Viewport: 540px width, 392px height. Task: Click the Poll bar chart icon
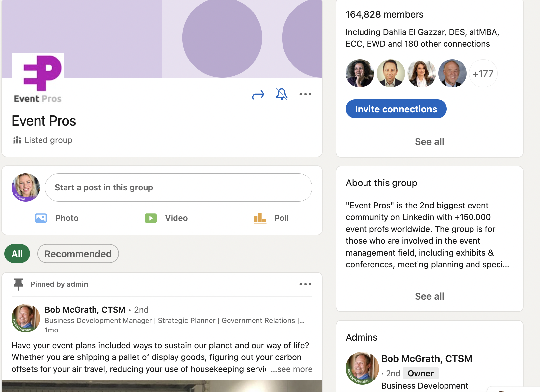[x=260, y=218]
